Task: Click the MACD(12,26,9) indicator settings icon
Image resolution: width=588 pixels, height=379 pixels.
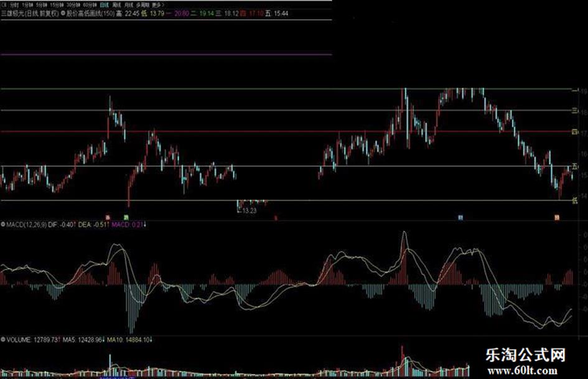Action: (x=3, y=225)
